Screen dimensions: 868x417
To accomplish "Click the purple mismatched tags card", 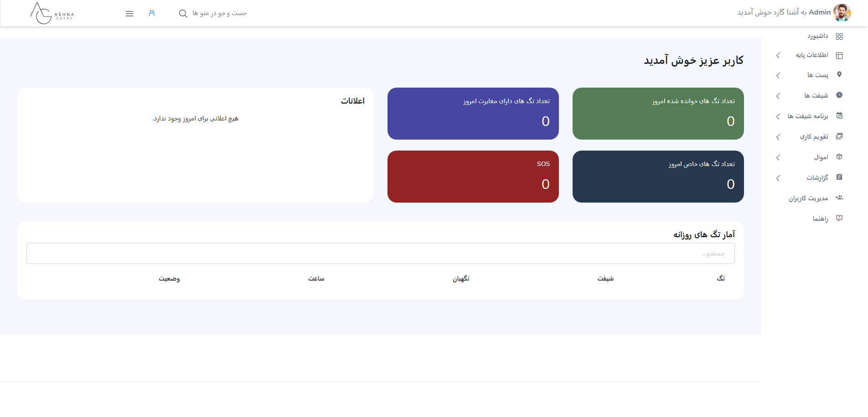I will coord(473,114).
